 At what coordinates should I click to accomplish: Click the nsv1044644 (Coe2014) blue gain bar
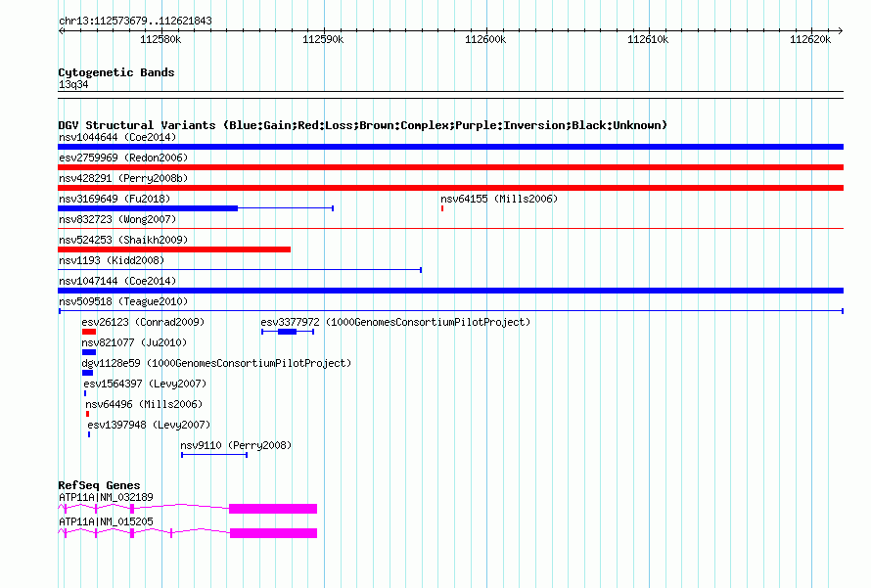coord(450,147)
